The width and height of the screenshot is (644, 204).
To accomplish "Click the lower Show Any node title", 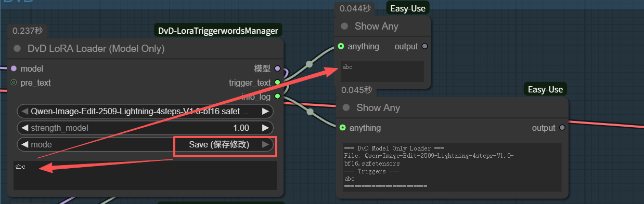I will coord(378,108).
